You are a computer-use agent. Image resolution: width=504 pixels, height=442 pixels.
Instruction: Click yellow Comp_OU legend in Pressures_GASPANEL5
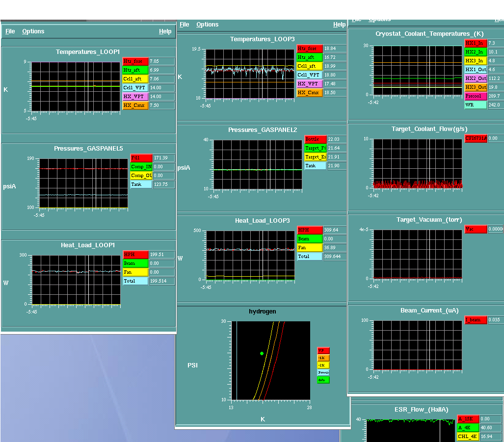(141, 176)
